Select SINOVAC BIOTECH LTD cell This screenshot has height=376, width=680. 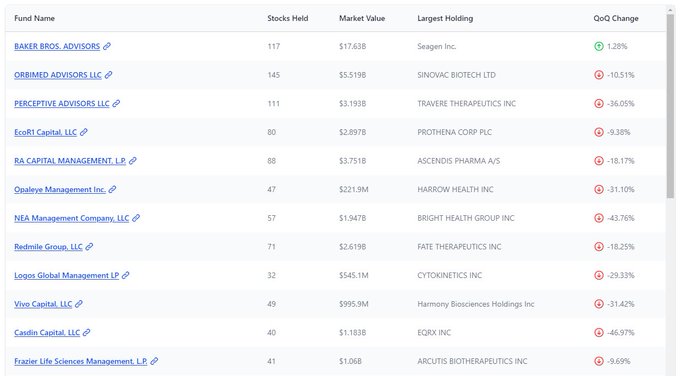click(x=456, y=75)
